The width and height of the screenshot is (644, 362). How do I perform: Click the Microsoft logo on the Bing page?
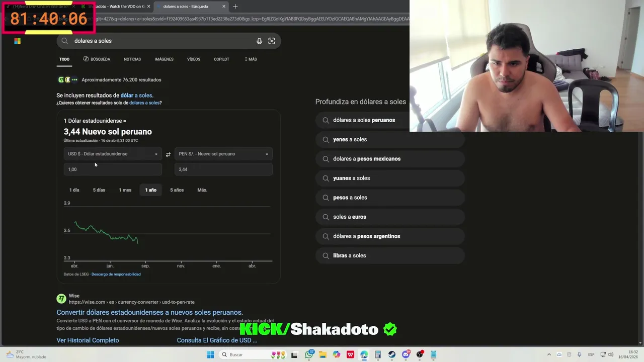coord(18,41)
